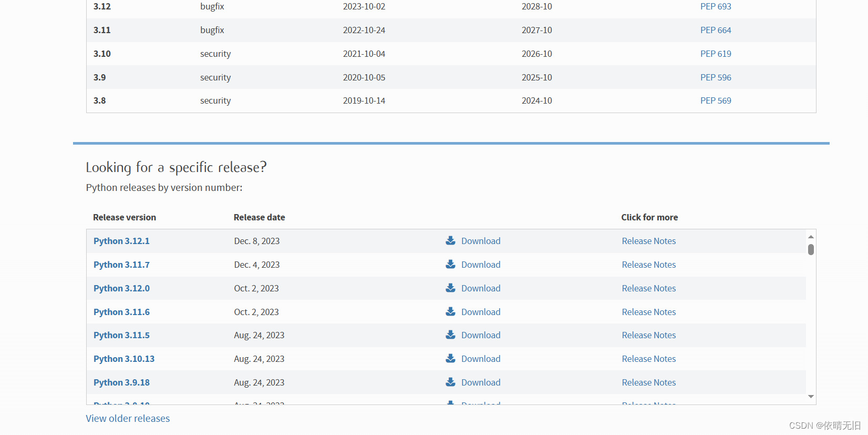Click Download text for Python 3.12.0
Image resolution: width=868 pixels, height=435 pixels.
pos(481,288)
